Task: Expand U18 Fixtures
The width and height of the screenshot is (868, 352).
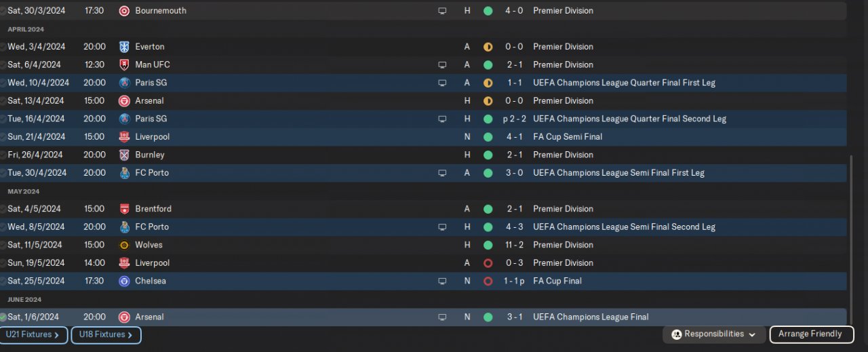Action: coord(106,335)
